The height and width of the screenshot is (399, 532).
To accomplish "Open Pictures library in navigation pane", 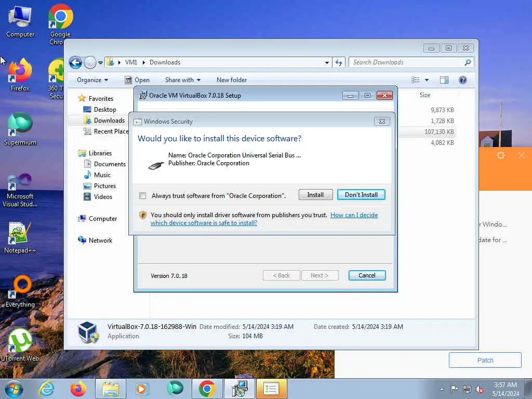I will pyautogui.click(x=105, y=186).
